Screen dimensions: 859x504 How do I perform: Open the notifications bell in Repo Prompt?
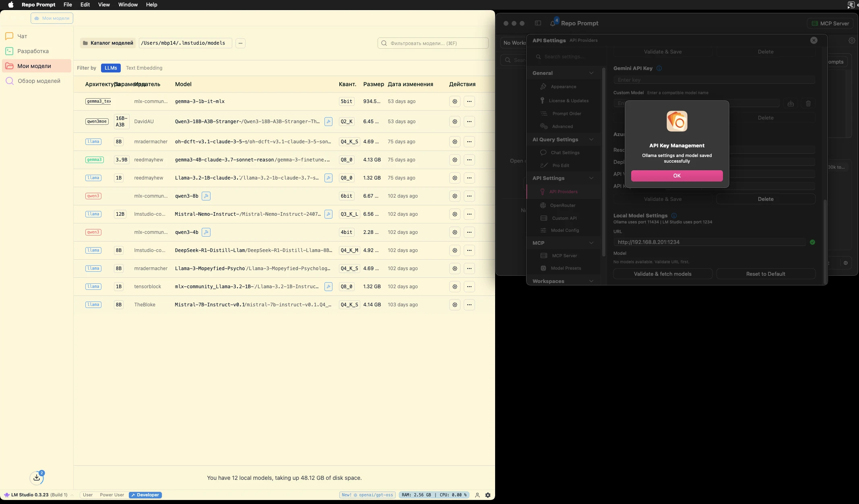tap(553, 23)
